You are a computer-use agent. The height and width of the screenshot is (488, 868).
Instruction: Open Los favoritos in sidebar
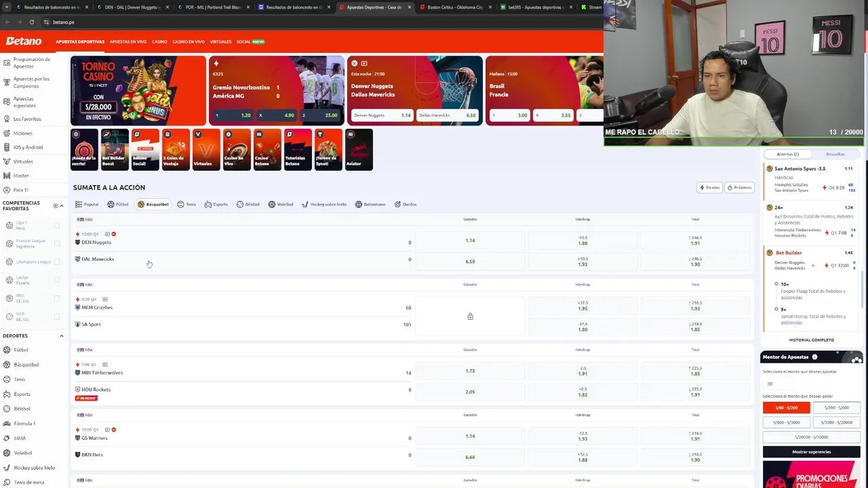(x=26, y=119)
